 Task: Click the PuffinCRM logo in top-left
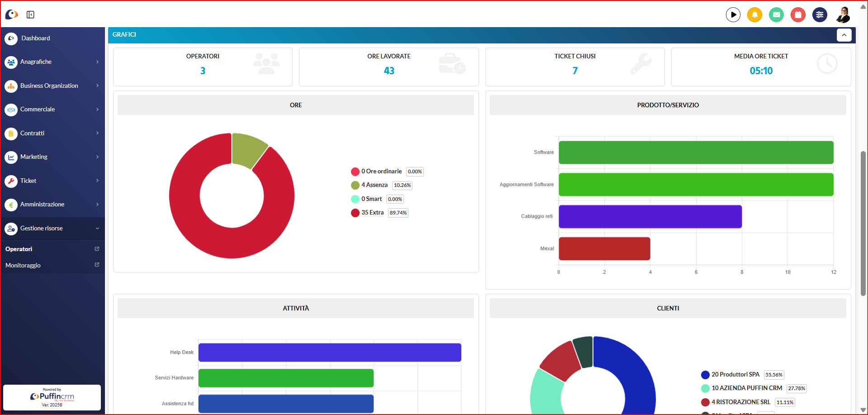pyautogui.click(x=11, y=14)
